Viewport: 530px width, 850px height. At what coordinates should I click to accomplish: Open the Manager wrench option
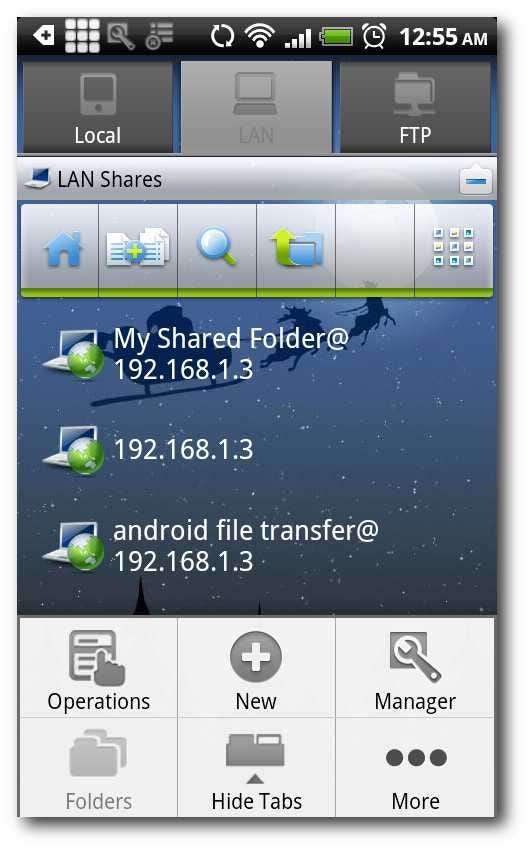pyautogui.click(x=415, y=668)
